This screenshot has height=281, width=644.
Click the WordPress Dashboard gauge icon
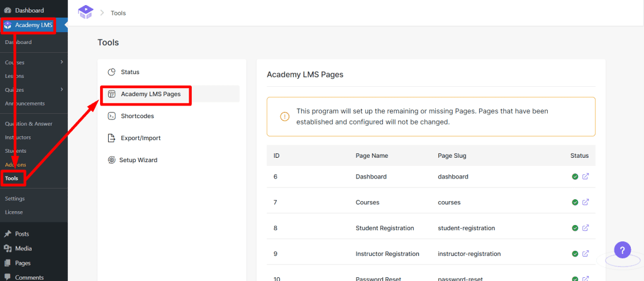point(8,10)
